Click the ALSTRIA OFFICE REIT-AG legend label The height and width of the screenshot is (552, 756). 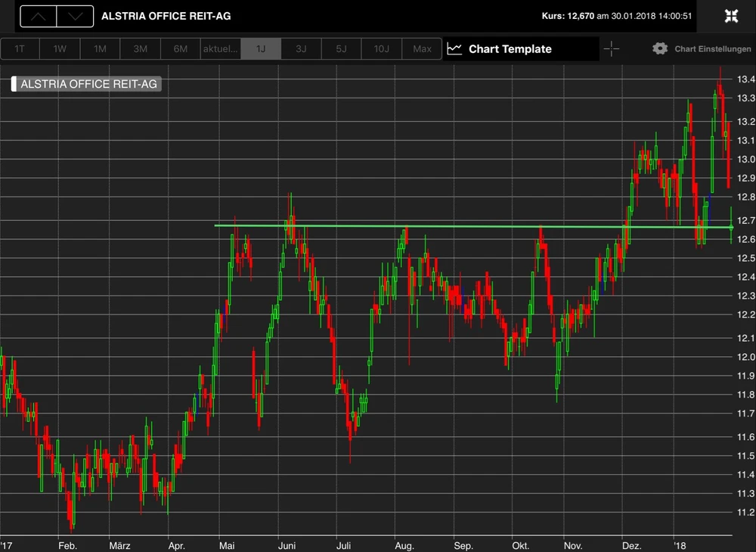click(x=88, y=84)
